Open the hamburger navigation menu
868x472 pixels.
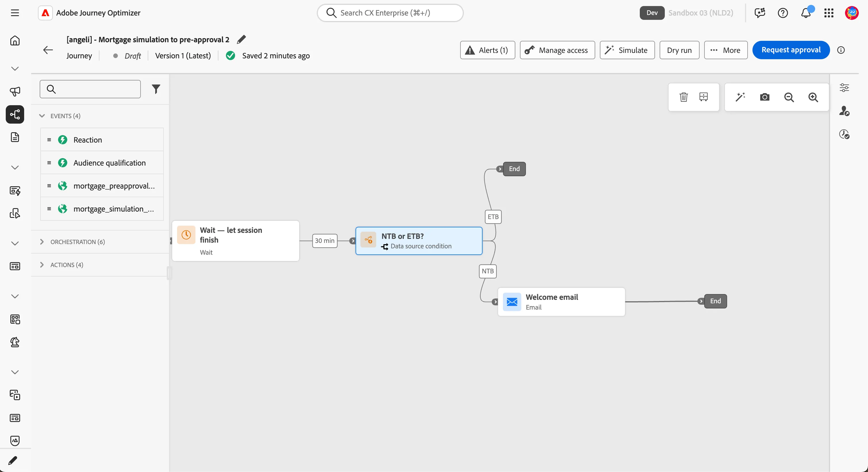point(15,13)
